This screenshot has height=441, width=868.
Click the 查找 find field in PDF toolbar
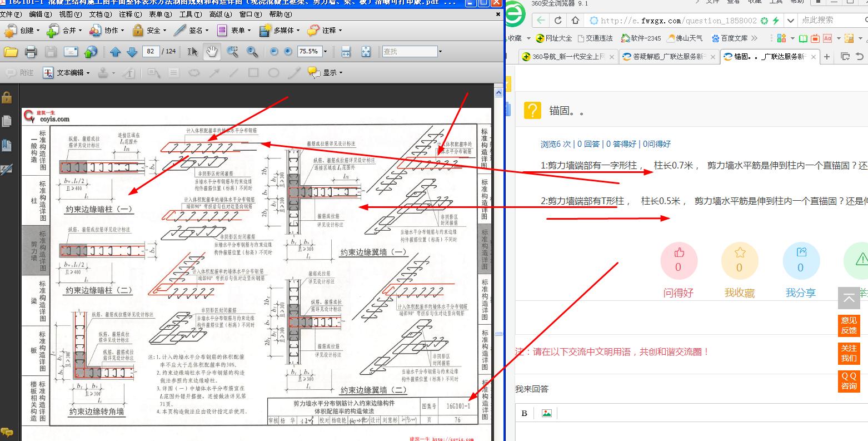[x=410, y=51]
